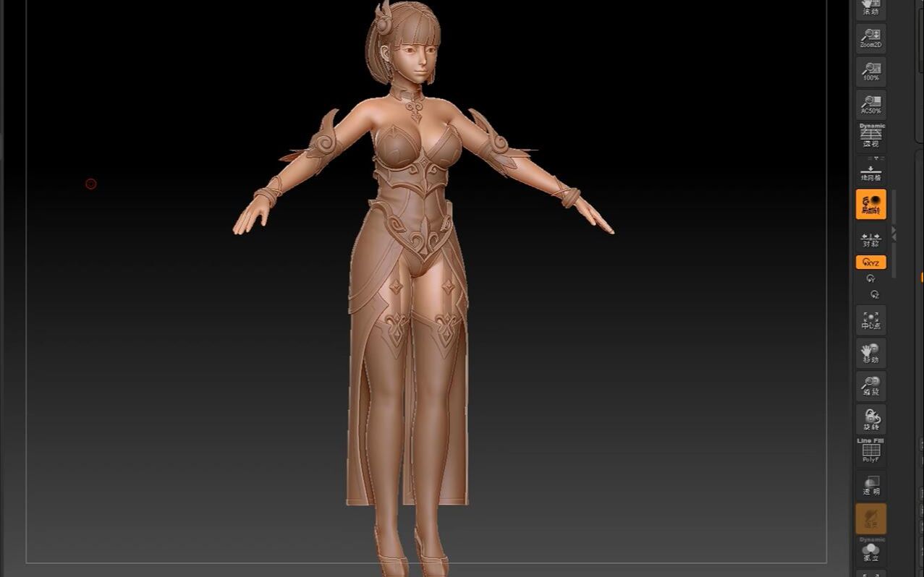The width and height of the screenshot is (924, 577).
Task: Click the AC50% antialiased view icon
Action: click(x=870, y=104)
